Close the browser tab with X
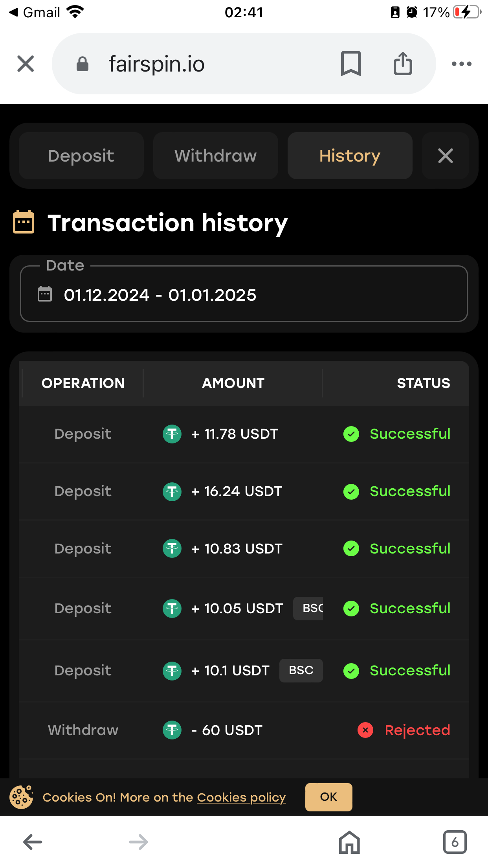Viewport: 488px width, 868px height. 26,64
